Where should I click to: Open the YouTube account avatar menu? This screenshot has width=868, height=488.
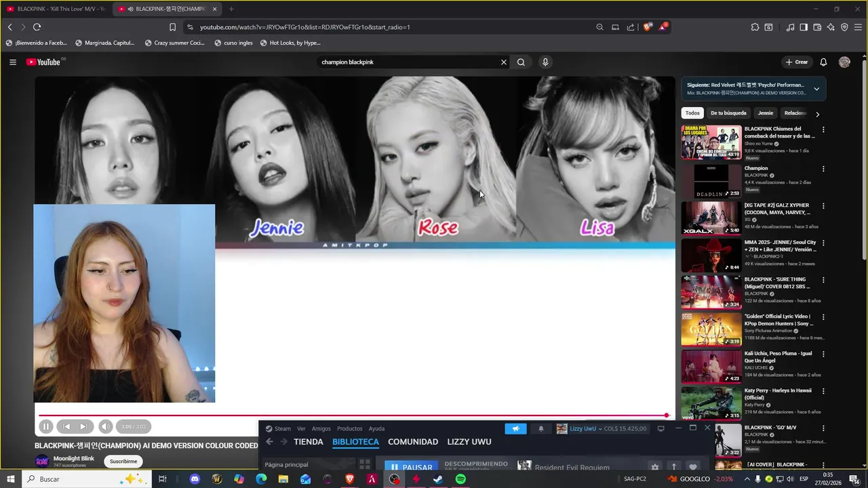click(x=844, y=62)
